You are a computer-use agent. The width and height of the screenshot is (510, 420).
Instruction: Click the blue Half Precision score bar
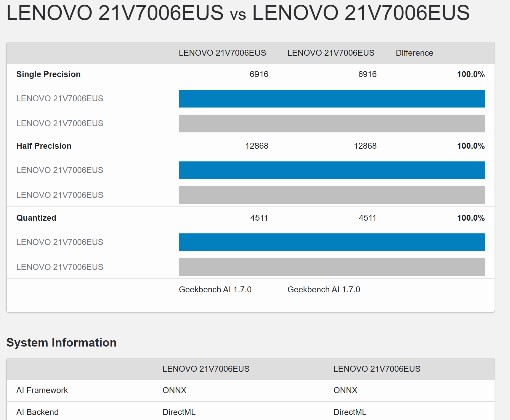click(x=332, y=170)
